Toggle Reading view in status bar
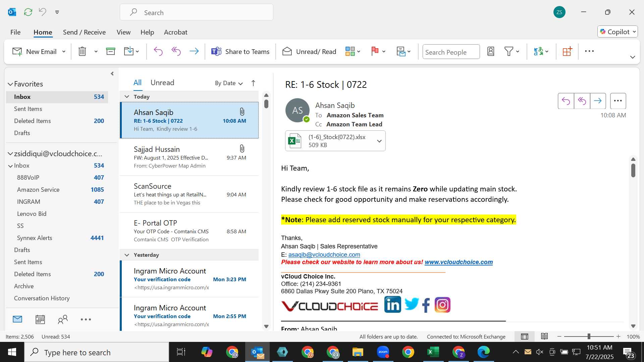This screenshot has height=362, width=644. [544, 337]
